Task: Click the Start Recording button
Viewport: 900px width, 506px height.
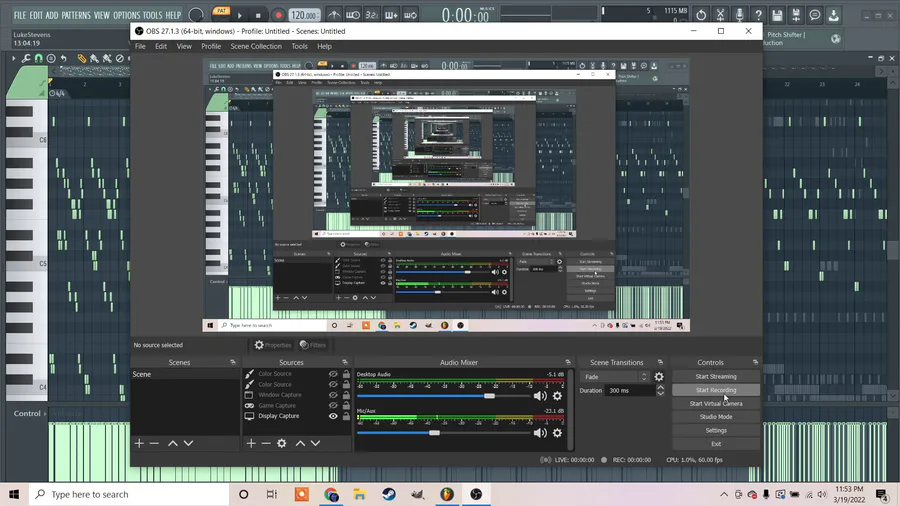Action: coord(716,390)
